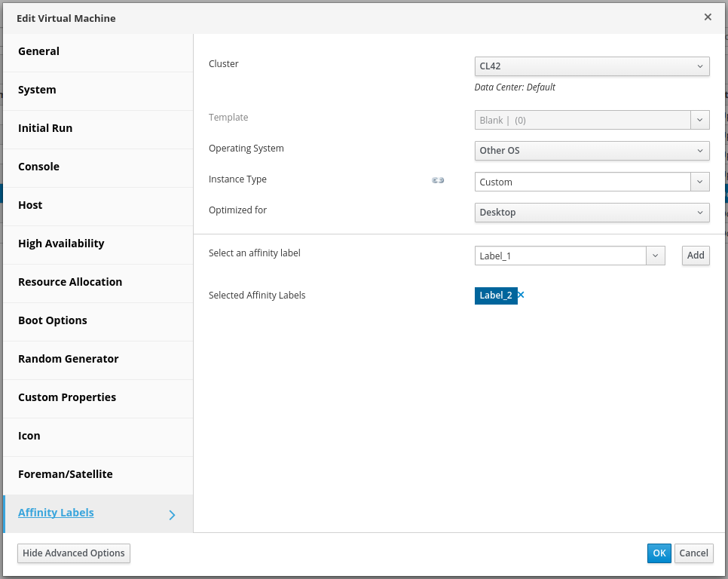Click Hide Advanced Options button
This screenshot has width=728, height=579.
(74, 553)
